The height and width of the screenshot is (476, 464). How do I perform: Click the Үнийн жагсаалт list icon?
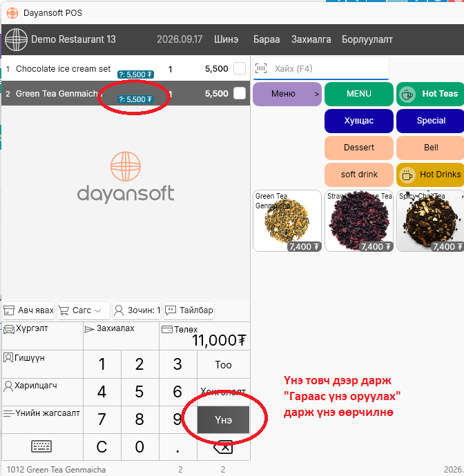[8, 413]
